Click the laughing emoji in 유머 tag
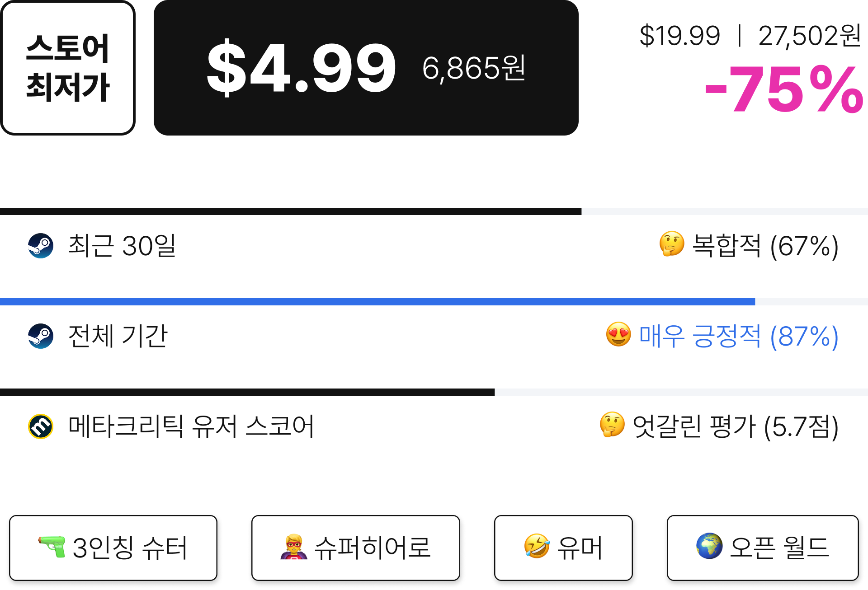The height and width of the screenshot is (590, 868). (x=537, y=546)
